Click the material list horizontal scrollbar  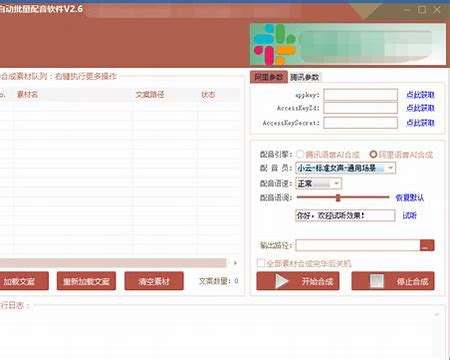pos(113,263)
